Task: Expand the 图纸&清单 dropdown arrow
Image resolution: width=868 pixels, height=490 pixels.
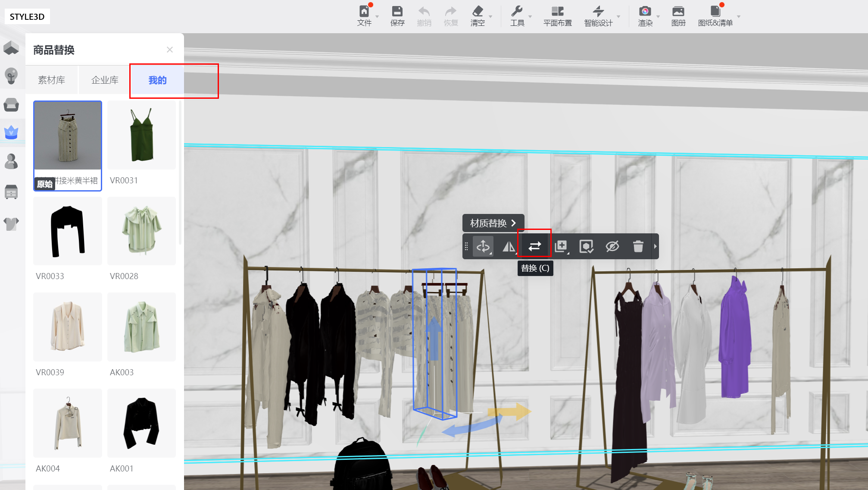Action: pos(739,17)
